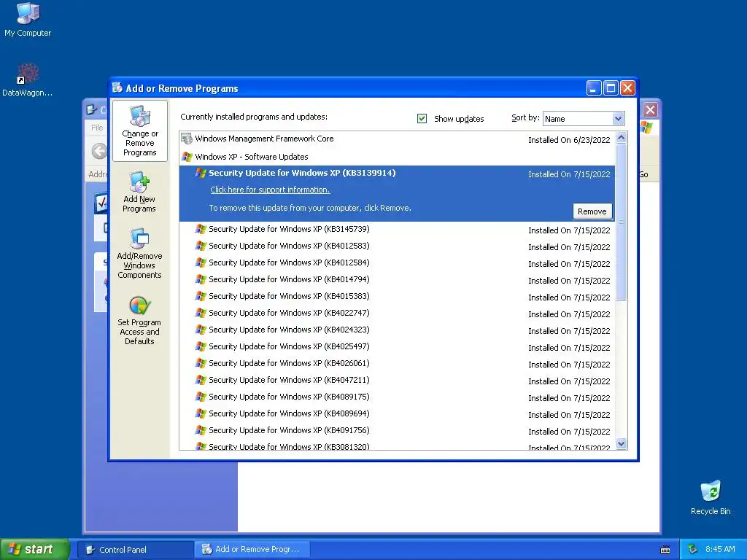The width and height of the screenshot is (747, 560).
Task: Select Security Update KB4026061
Action: coord(397,363)
